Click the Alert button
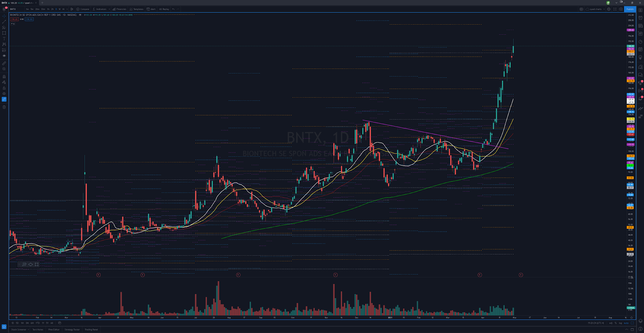The width and height of the screenshot is (644, 333). pos(151,9)
